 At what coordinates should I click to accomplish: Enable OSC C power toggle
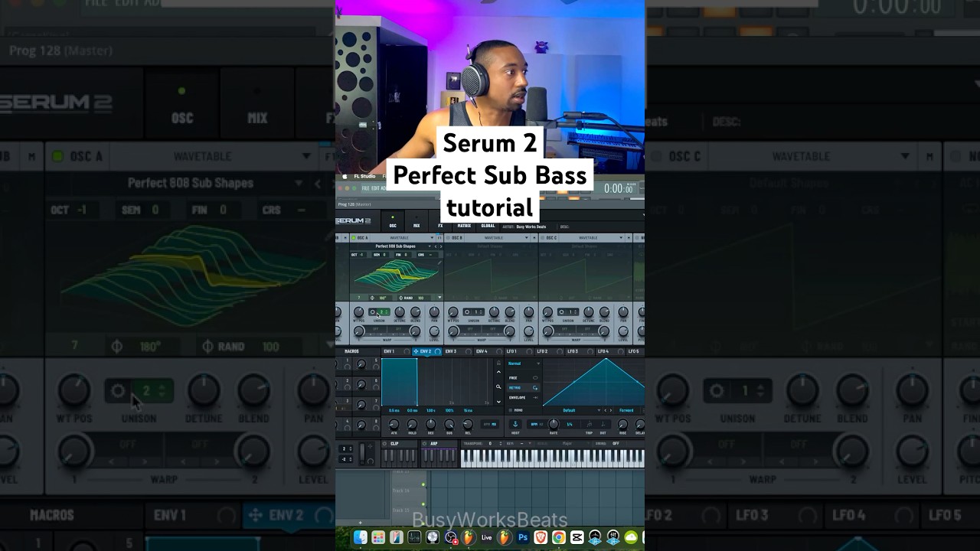(542, 238)
